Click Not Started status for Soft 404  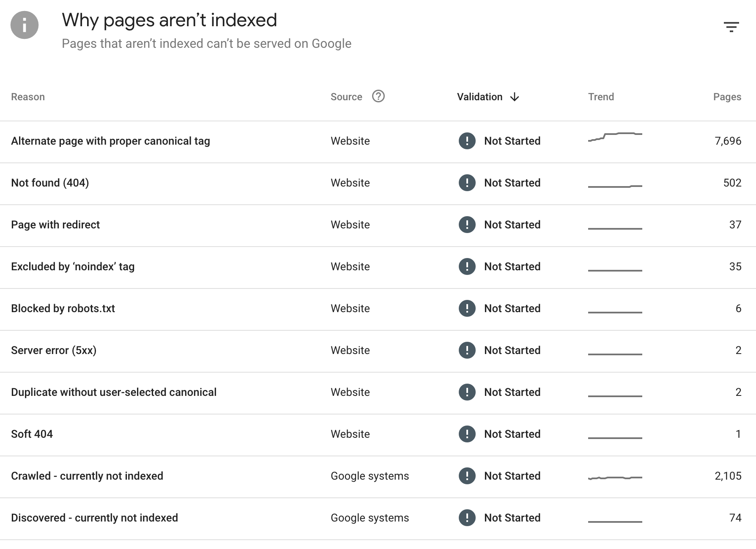[512, 434]
